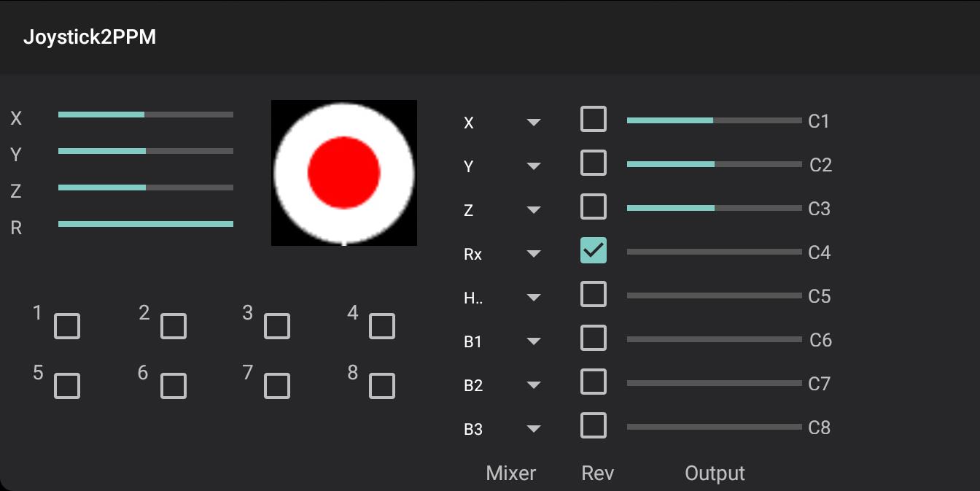Screen dimensions: 980x491
Task: Open the Rx mixer dropdown for C4
Action: click(x=503, y=254)
